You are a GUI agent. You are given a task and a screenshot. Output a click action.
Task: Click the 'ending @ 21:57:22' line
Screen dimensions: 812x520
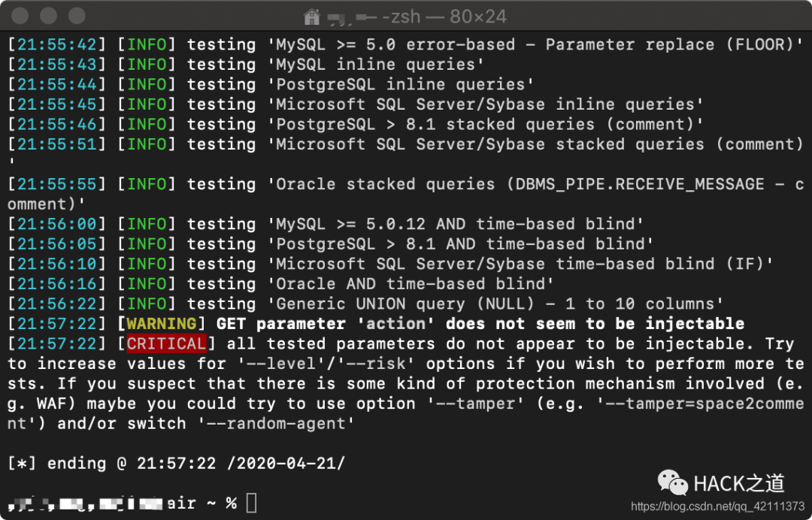tap(176, 463)
